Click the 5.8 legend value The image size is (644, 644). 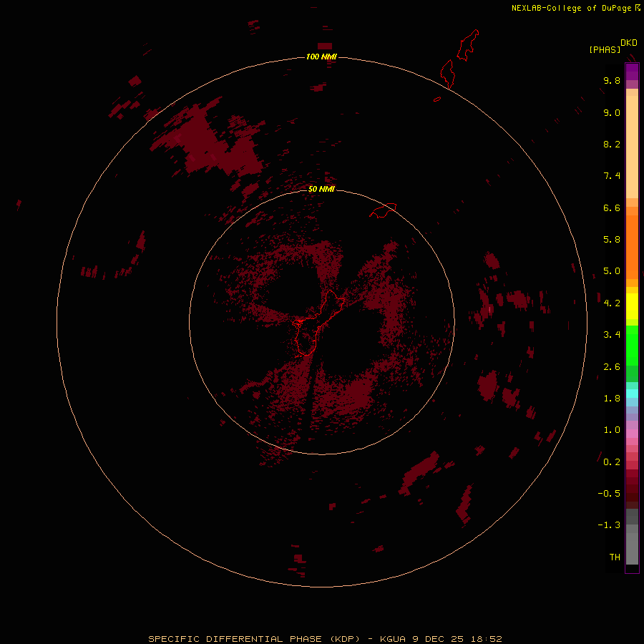click(612, 240)
